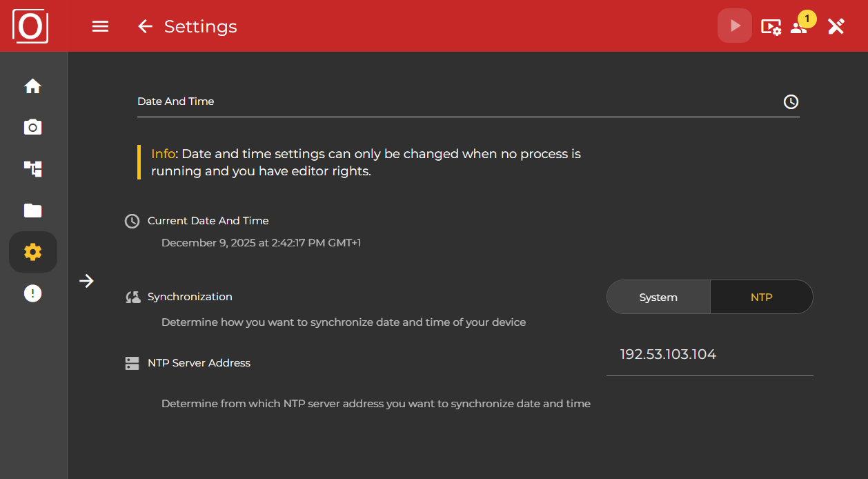The image size is (868, 479).
Task: Open the alerts exclamation icon in the sidebar
Action: [32, 293]
